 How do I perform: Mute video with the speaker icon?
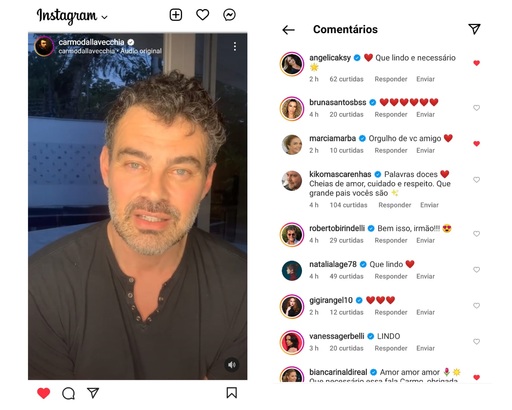(232, 365)
